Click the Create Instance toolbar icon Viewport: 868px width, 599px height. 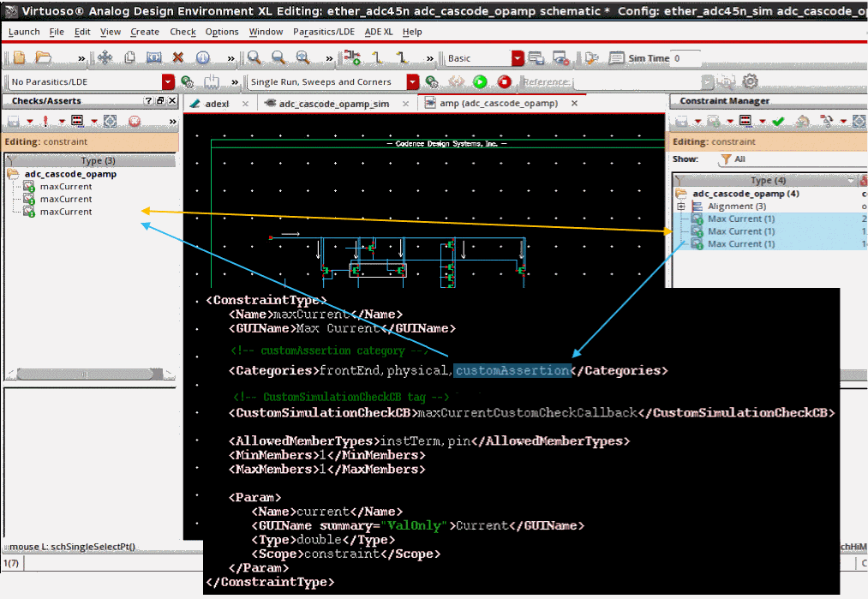pos(352,58)
